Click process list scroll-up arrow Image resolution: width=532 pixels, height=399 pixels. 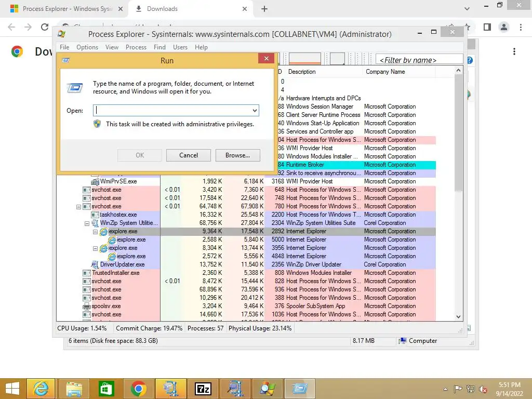point(458,71)
